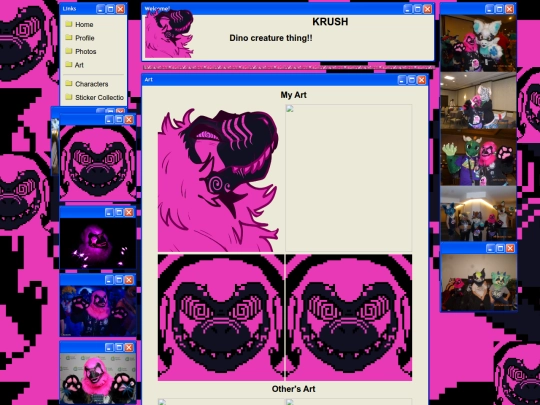
Task: Close the three-fursuiters photo window at lower right
Action: click(510, 248)
